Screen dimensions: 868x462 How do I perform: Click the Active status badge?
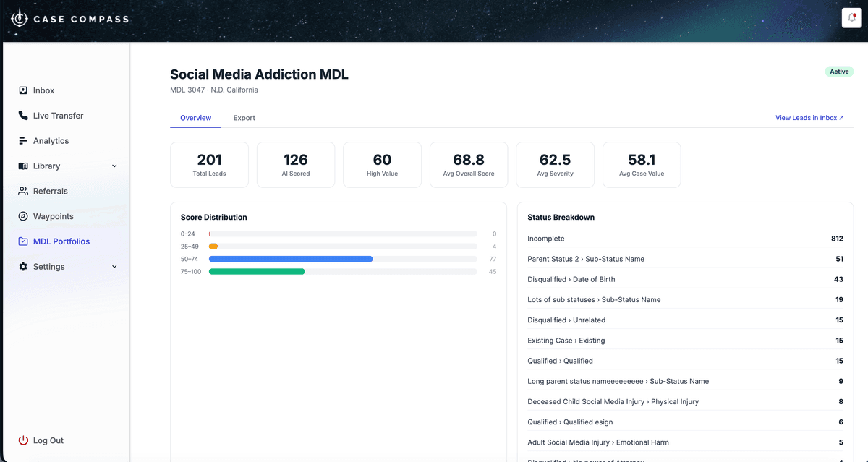(x=839, y=72)
